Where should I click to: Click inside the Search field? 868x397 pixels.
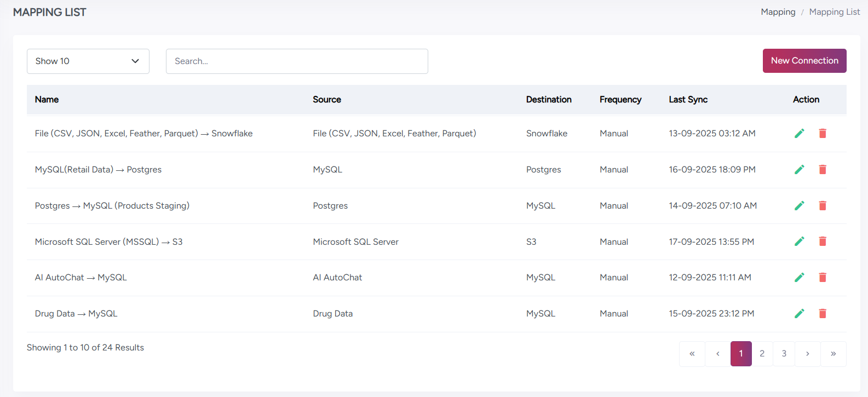pos(296,61)
